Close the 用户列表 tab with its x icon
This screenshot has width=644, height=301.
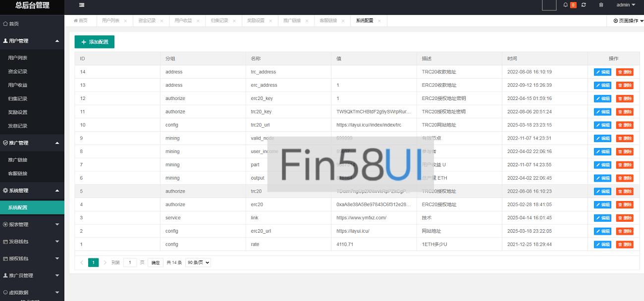(x=125, y=21)
